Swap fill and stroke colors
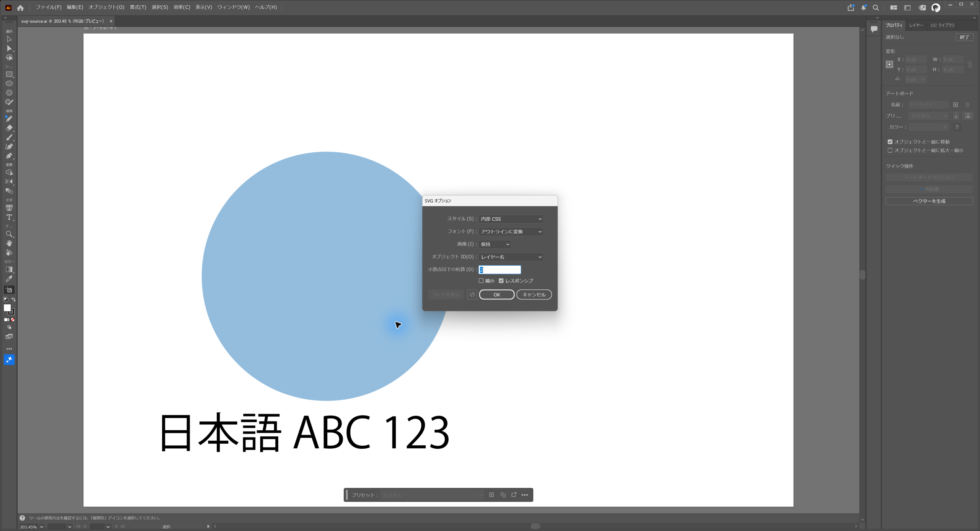This screenshot has height=531, width=980. [13, 299]
